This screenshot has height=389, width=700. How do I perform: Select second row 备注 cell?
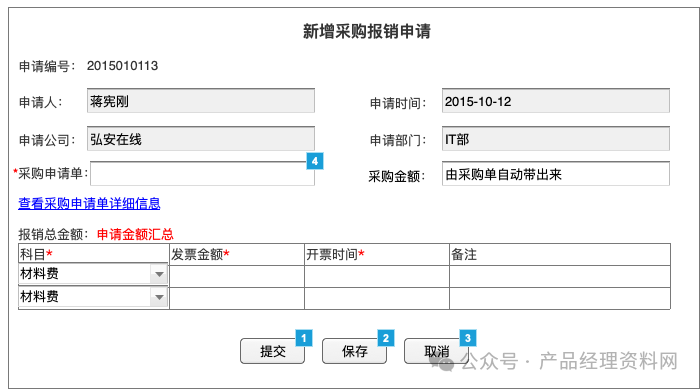560,298
